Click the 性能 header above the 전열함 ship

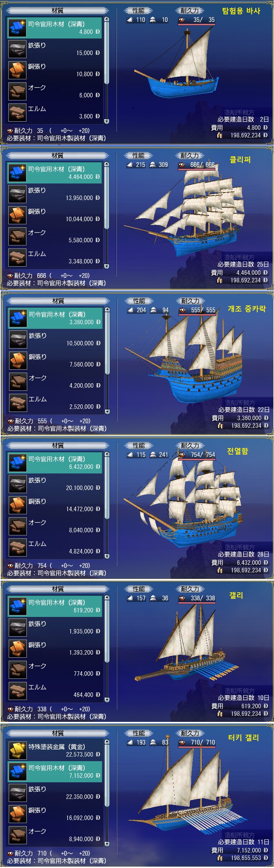139,446
